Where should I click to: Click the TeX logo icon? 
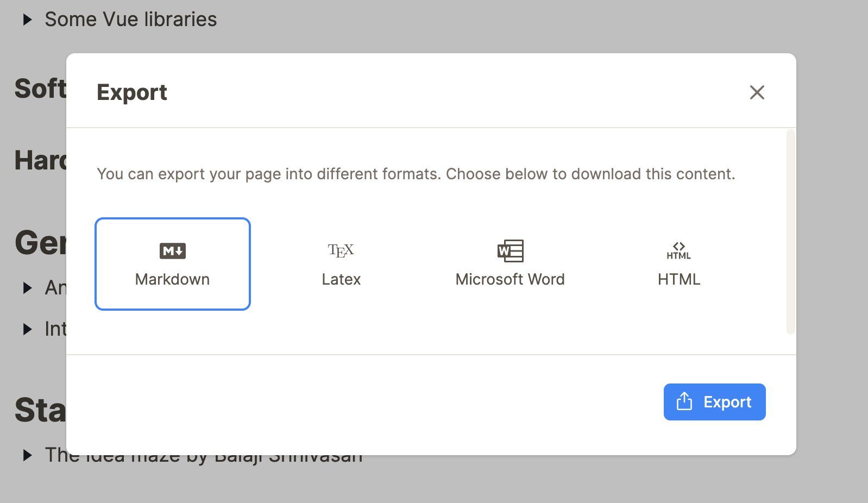[341, 250]
